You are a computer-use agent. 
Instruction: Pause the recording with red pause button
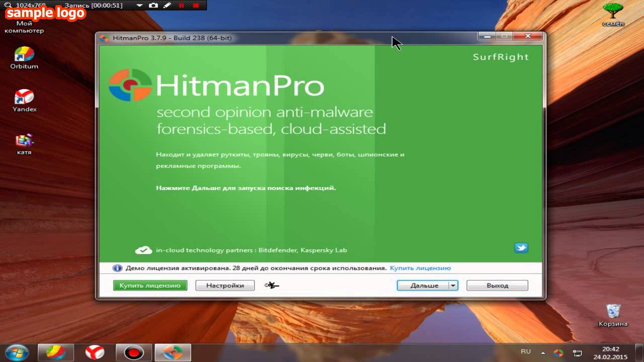[181, 5]
